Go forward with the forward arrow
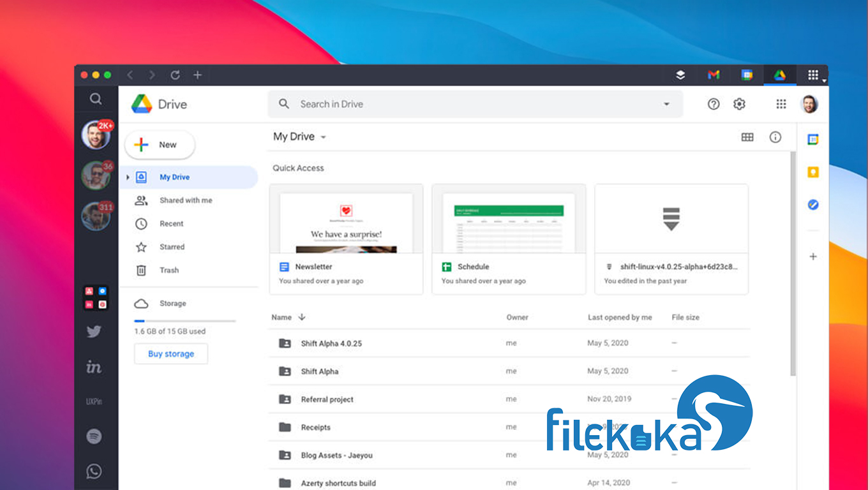Image resolution: width=868 pixels, height=490 pixels. pyautogui.click(x=152, y=75)
